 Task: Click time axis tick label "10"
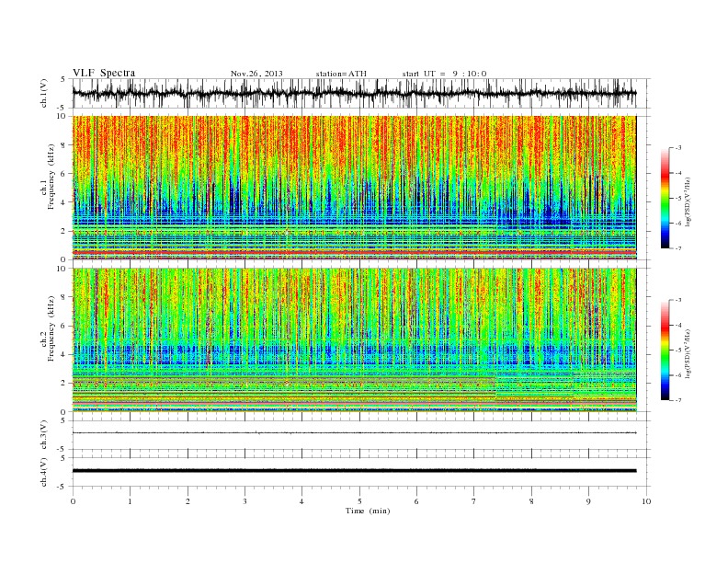coord(646,501)
